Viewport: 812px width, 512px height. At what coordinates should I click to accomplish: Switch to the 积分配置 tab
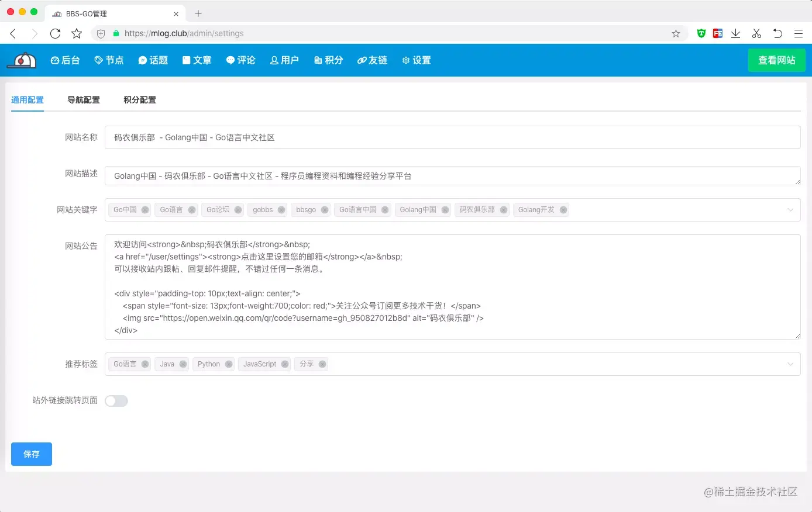click(140, 100)
